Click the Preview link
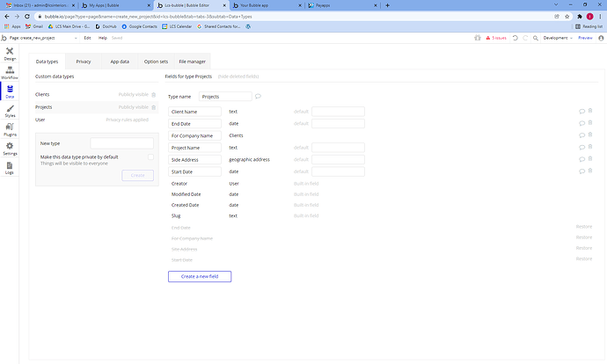Screen dimensions: 607x364 pyautogui.click(x=585, y=38)
